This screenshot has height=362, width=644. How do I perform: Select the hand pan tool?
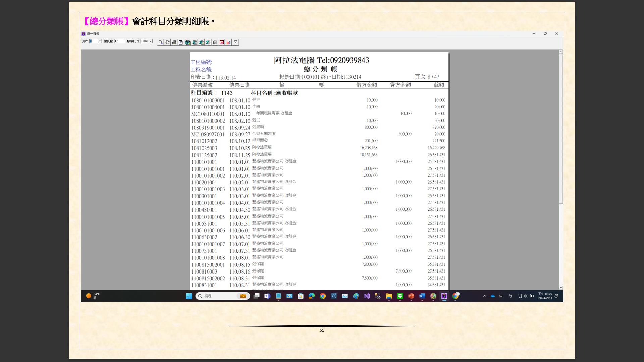(167, 42)
